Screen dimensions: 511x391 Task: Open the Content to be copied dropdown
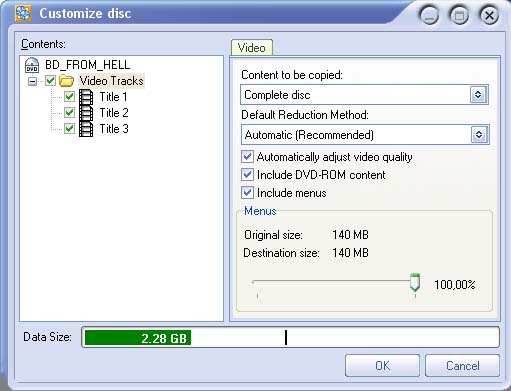(364, 95)
